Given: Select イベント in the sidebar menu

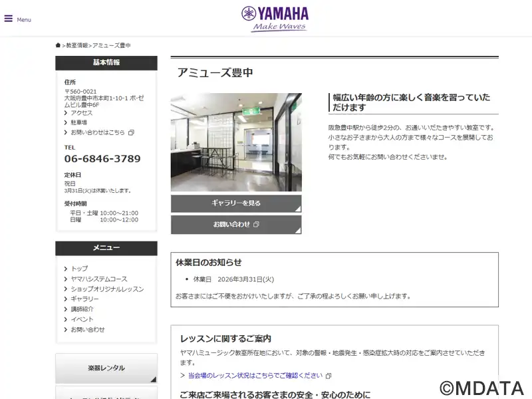Looking at the screenshot, I should click(x=82, y=319).
